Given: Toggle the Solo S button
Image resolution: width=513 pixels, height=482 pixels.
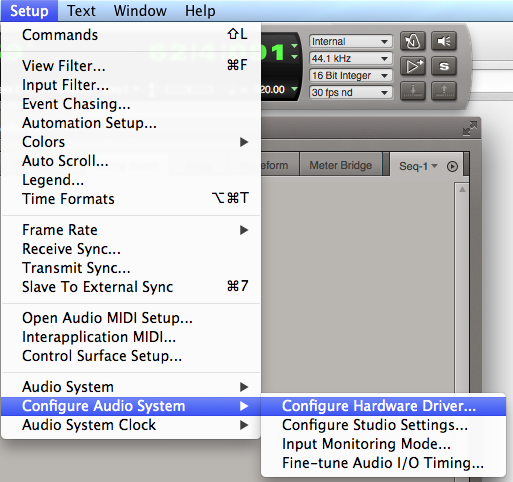Looking at the screenshot, I should pyautogui.click(x=444, y=66).
